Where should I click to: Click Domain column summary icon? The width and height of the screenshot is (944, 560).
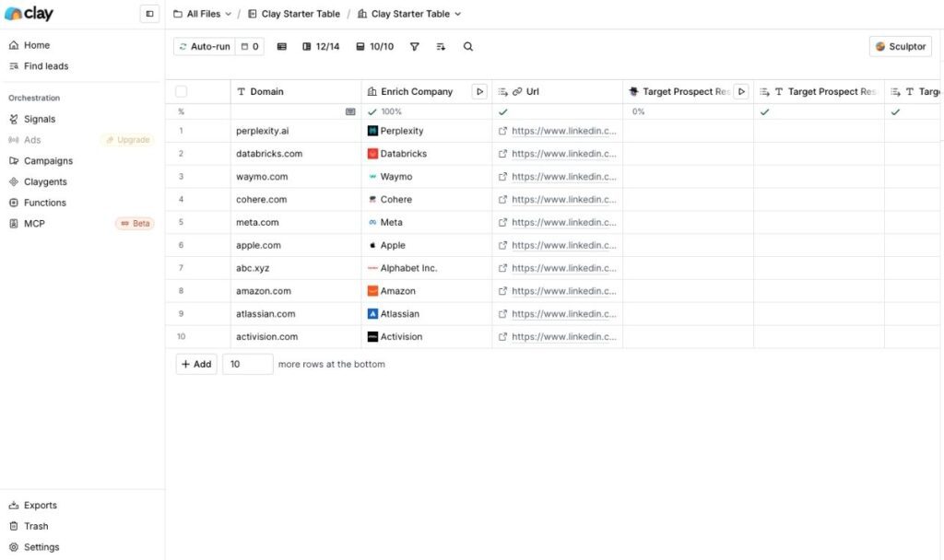[x=350, y=111]
